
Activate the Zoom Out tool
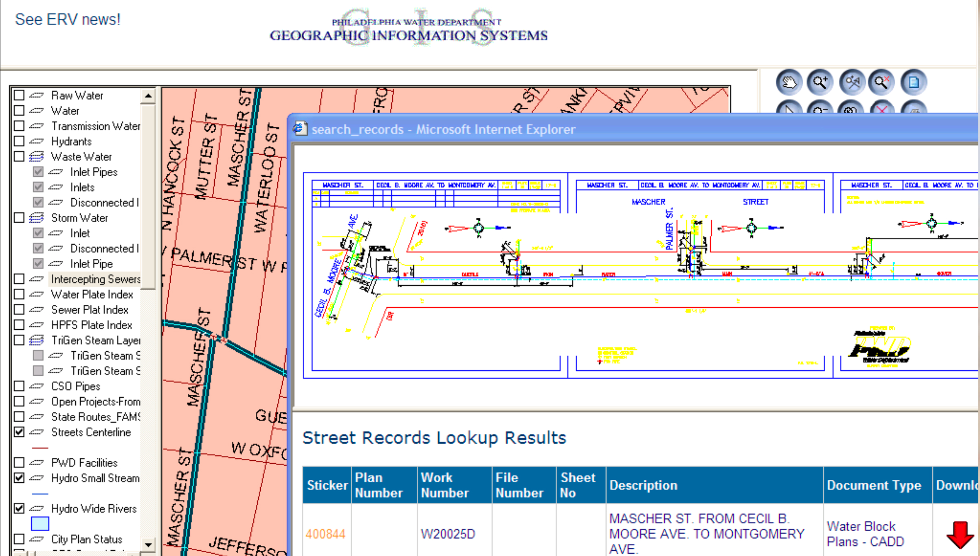(x=820, y=110)
